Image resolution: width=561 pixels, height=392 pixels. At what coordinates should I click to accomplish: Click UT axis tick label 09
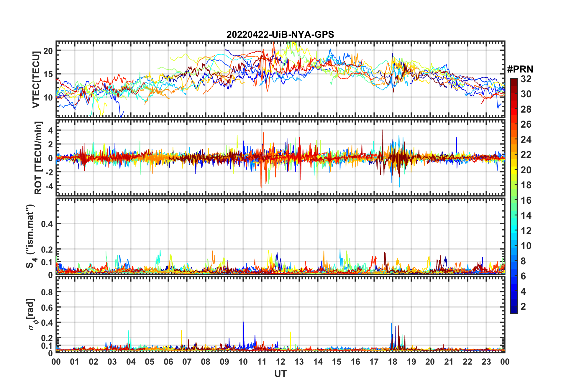[x=224, y=362]
